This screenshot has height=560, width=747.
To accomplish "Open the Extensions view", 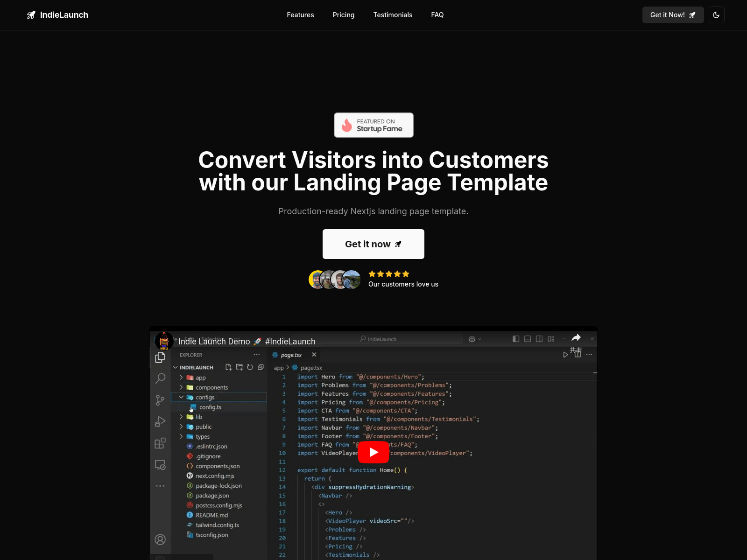I will [x=160, y=443].
